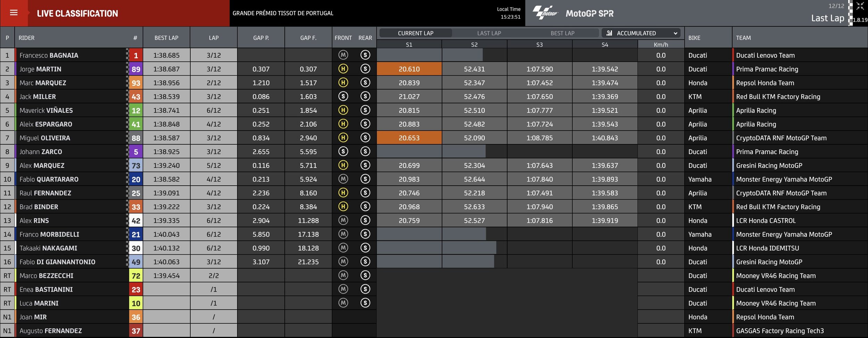
Task: Click Alex Rins' front tyre M icon
Action: [x=343, y=220]
